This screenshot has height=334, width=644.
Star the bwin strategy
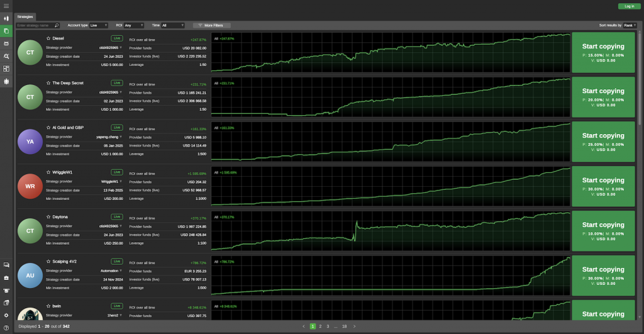click(48, 306)
